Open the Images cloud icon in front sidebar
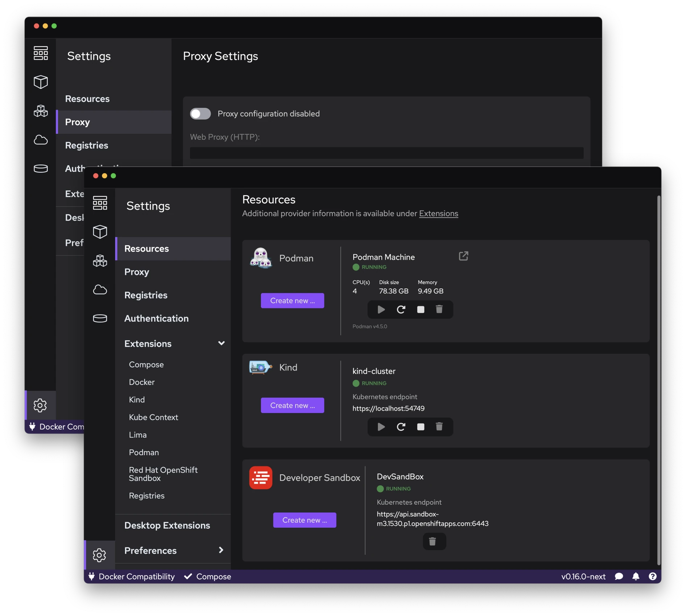 click(100, 290)
